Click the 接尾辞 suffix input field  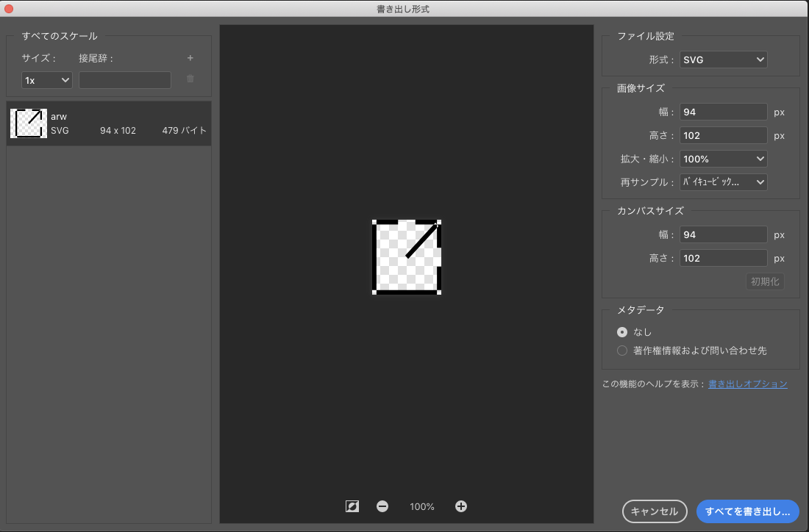click(124, 79)
